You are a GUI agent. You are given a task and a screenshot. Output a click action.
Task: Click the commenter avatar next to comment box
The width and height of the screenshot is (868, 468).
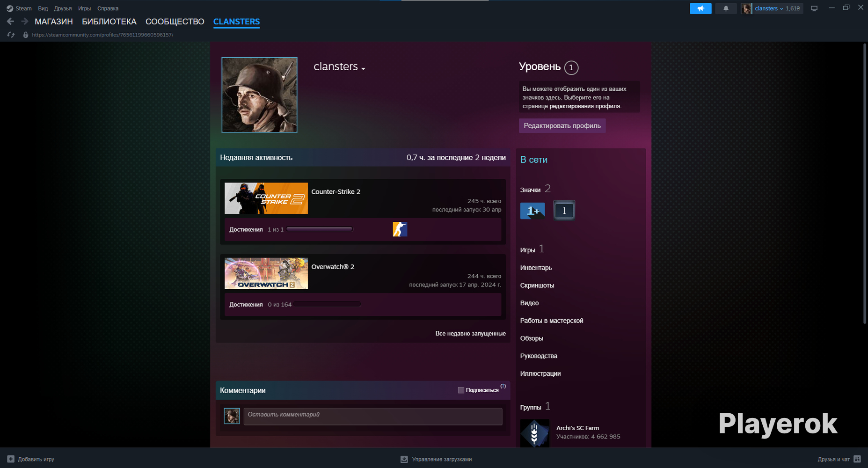(x=232, y=416)
